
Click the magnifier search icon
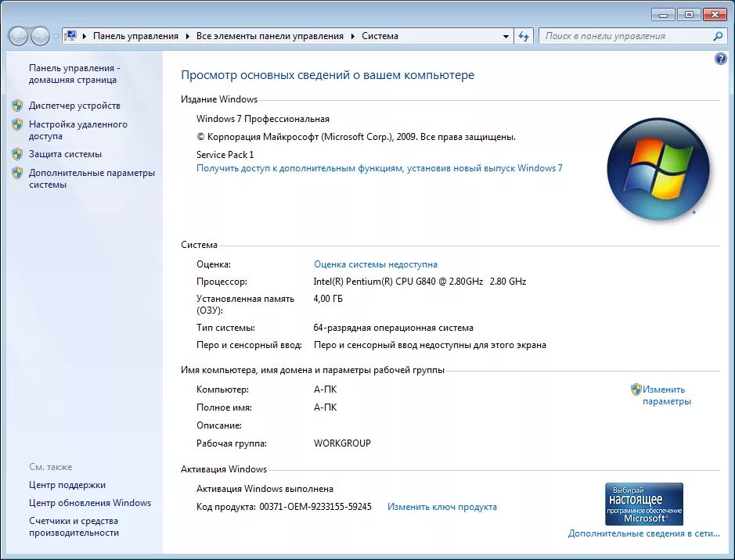tap(718, 36)
